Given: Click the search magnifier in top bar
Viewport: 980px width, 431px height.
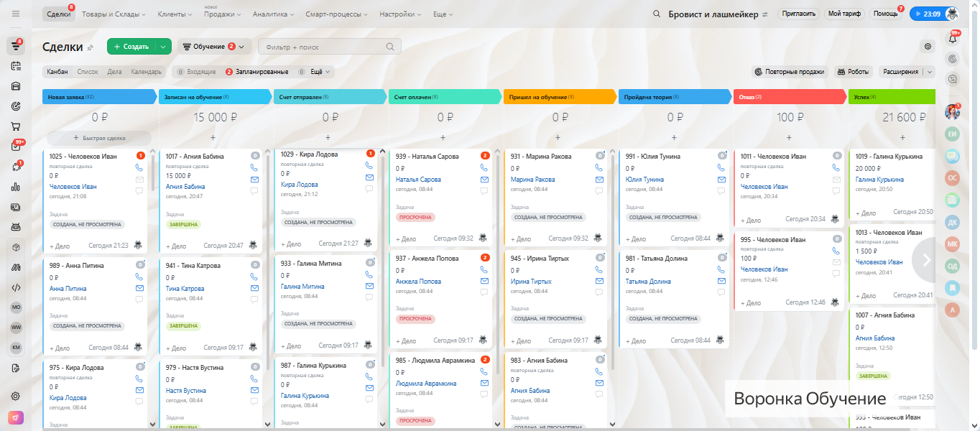Looking at the screenshot, I should (657, 14).
